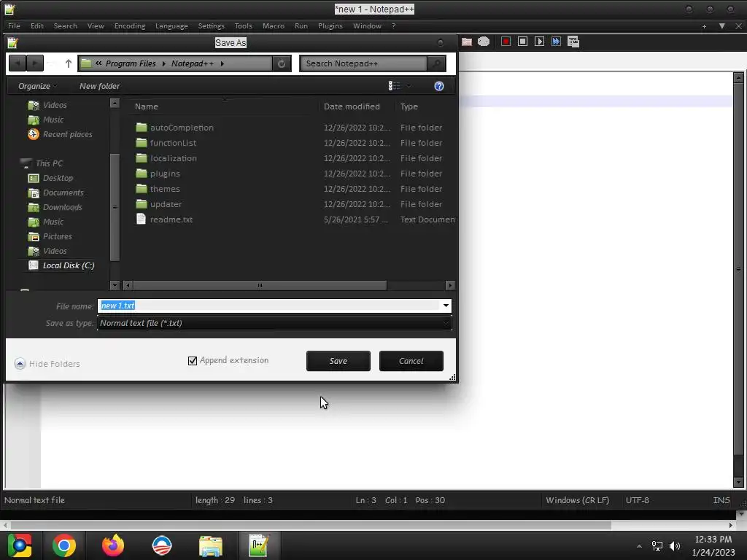Click the Cancel button
The height and width of the screenshot is (560, 747).
tap(411, 361)
